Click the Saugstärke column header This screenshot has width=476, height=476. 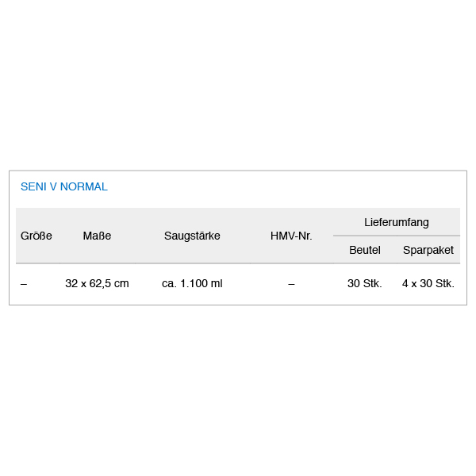(192, 236)
